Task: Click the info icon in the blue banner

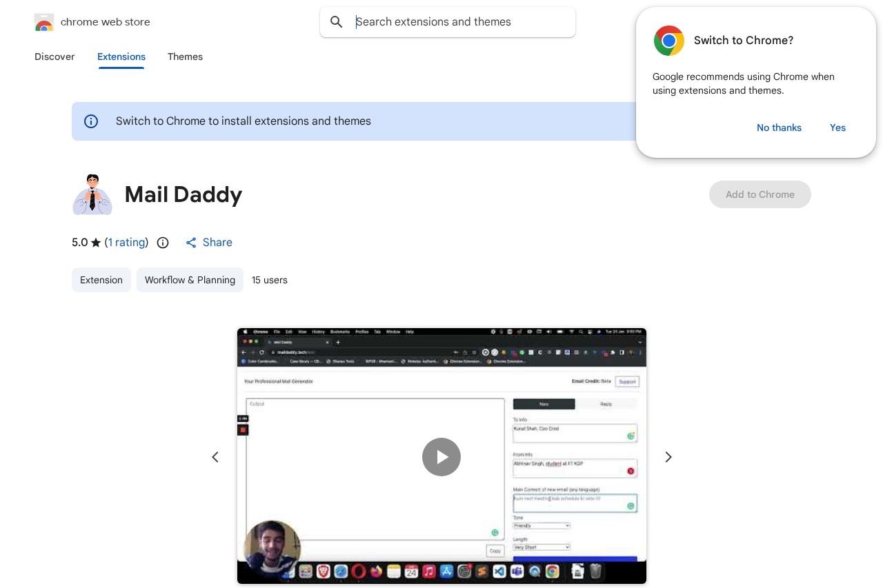Action: (91, 121)
